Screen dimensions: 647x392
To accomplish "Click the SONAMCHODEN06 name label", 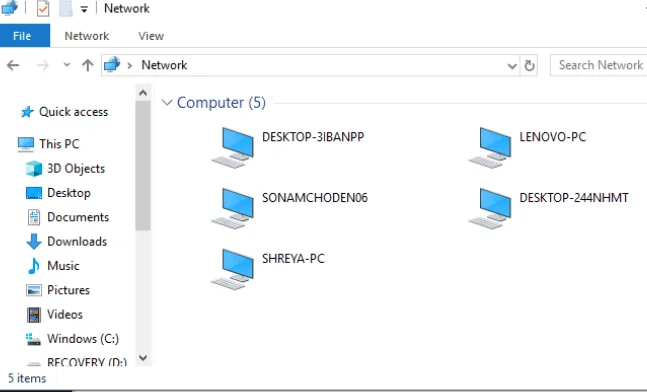I will [315, 198].
